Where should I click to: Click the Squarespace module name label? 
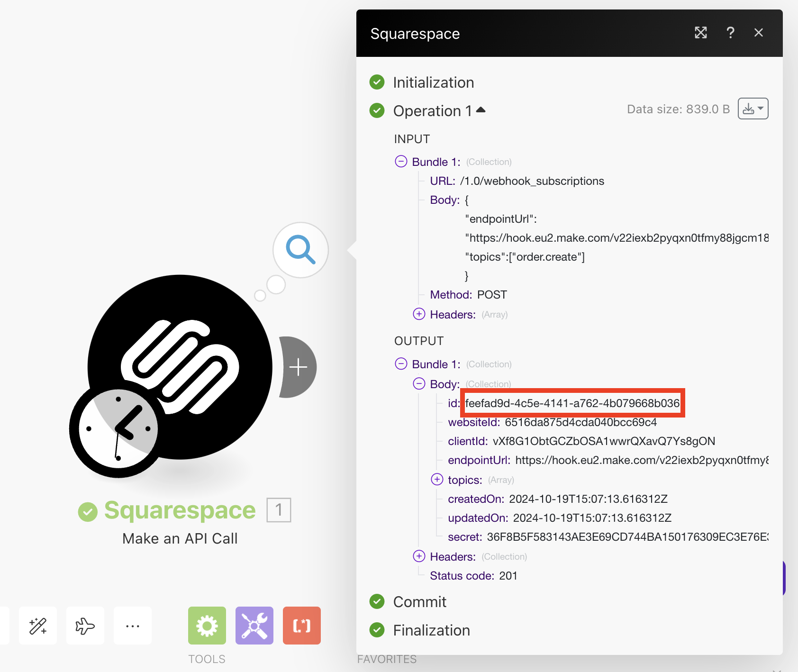[180, 510]
